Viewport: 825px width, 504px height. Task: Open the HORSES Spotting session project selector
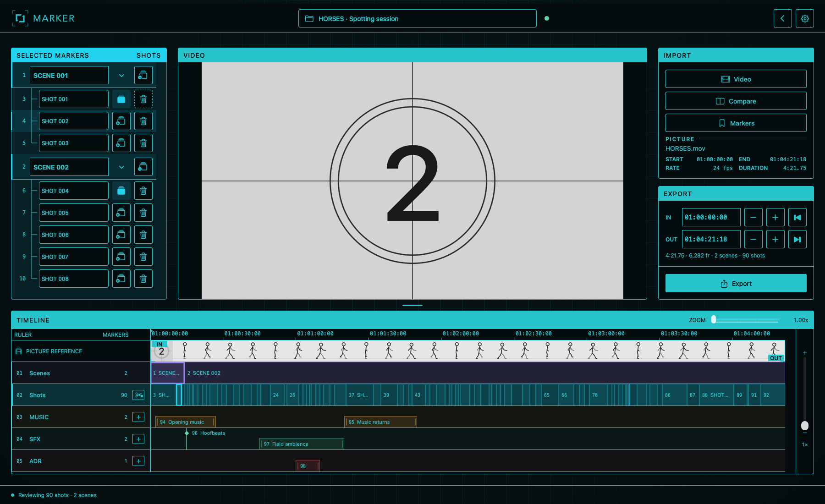(x=418, y=18)
